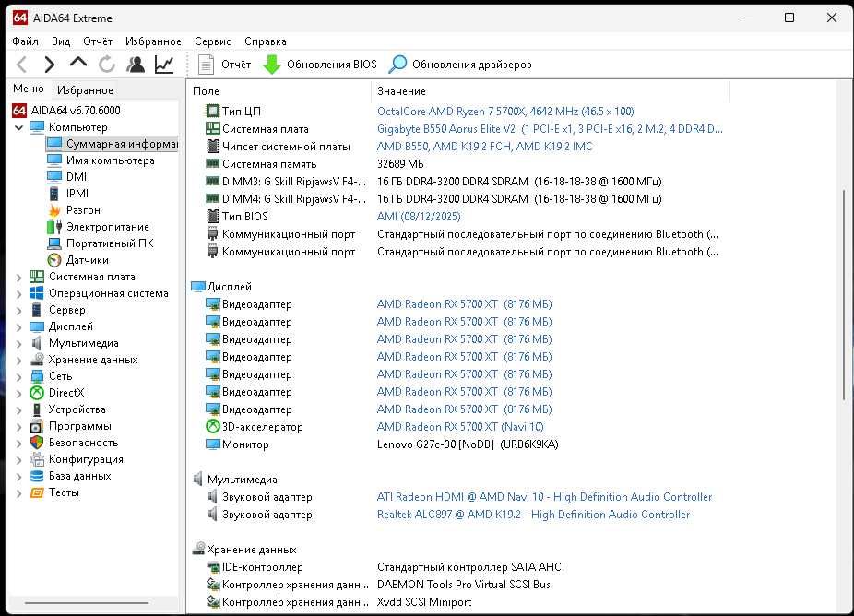Open the Файл menu
Image resolution: width=854 pixels, height=616 pixels.
(25, 41)
